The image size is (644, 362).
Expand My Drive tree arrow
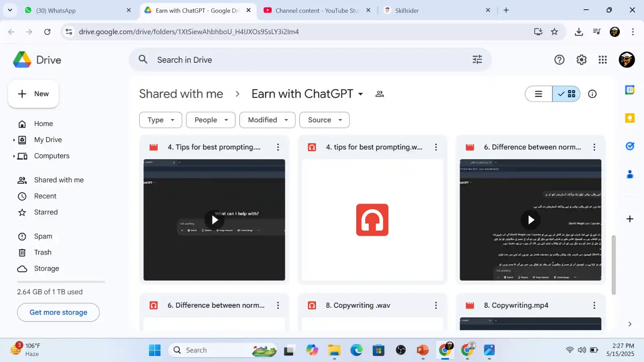pyautogui.click(x=14, y=140)
